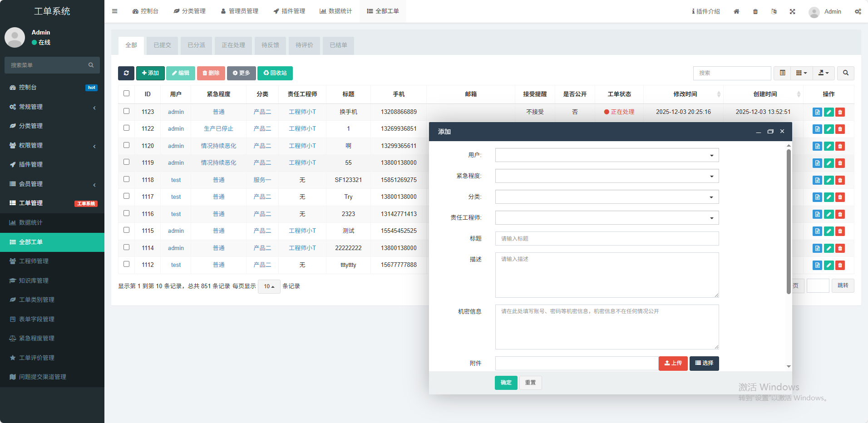
Task: Expand the 紧急程度 dropdown in the dialog
Action: (607, 176)
